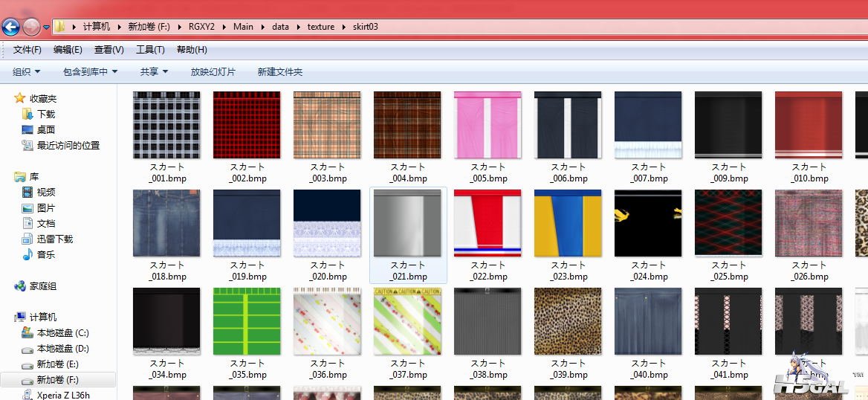Navigate to Main in the breadcrumb
The height and width of the screenshot is (400, 868).
pyautogui.click(x=243, y=27)
